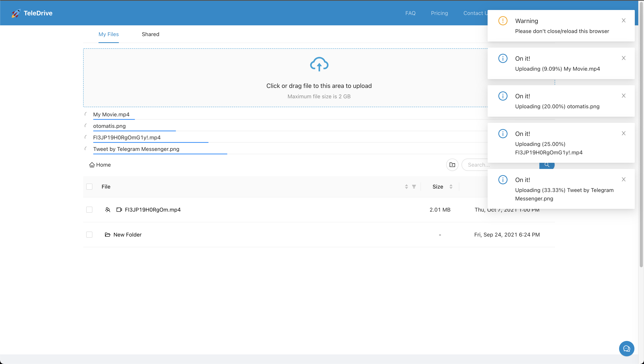Click the Home breadcrumb icon
The image size is (644, 364).
point(92,165)
